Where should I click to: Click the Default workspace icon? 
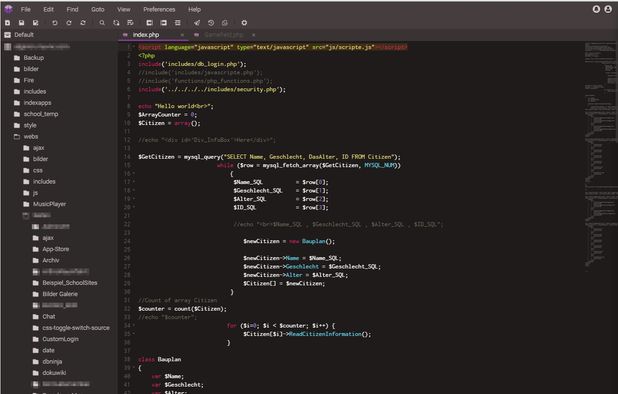[7, 35]
